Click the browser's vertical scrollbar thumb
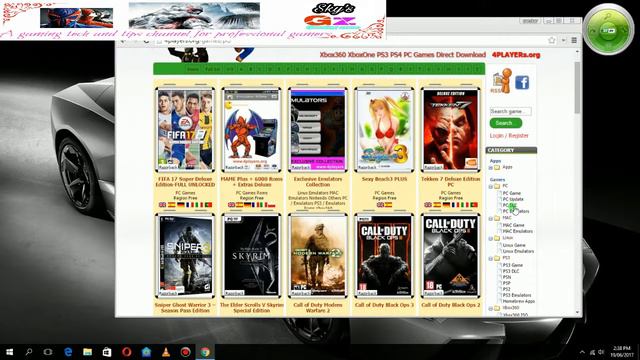Image resolution: width=640 pixels, height=360 pixels. 577,88
